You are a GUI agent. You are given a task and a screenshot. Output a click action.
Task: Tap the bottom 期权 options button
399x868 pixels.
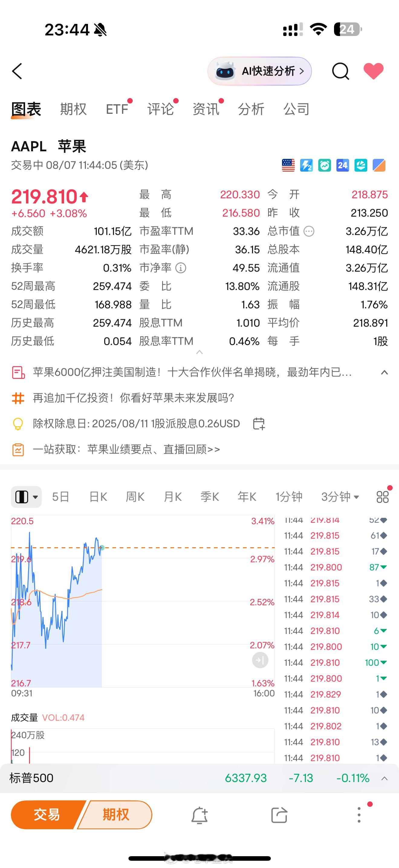click(115, 815)
